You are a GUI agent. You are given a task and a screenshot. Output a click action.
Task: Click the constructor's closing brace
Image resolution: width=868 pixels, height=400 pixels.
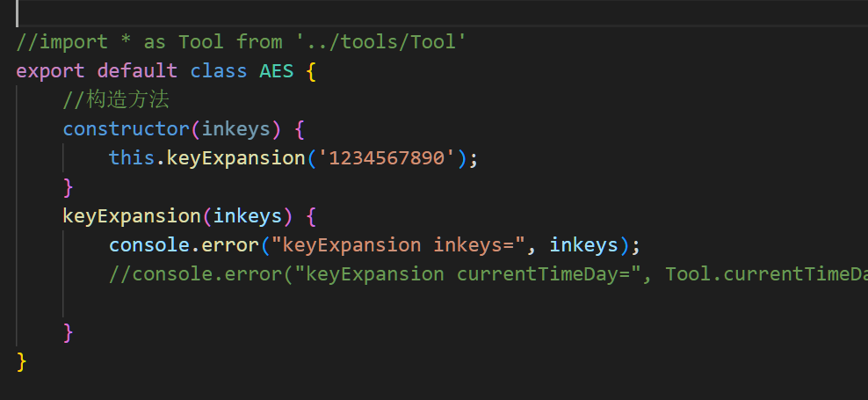tap(69, 186)
